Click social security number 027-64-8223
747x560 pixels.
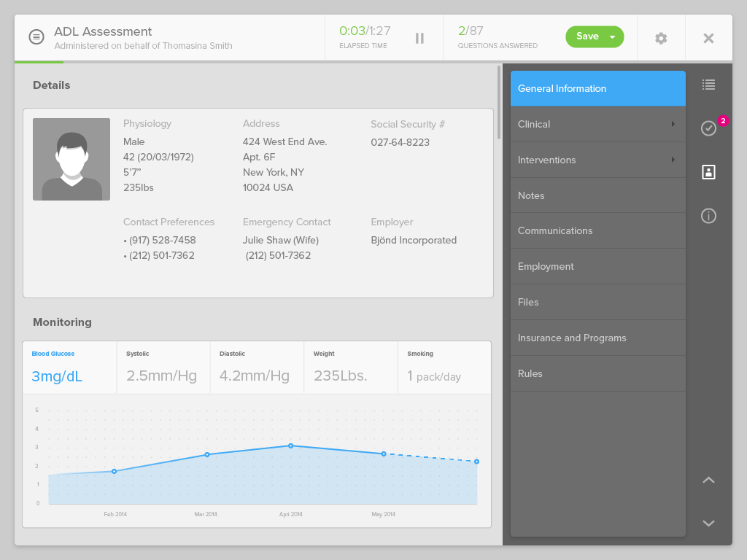[x=400, y=142]
